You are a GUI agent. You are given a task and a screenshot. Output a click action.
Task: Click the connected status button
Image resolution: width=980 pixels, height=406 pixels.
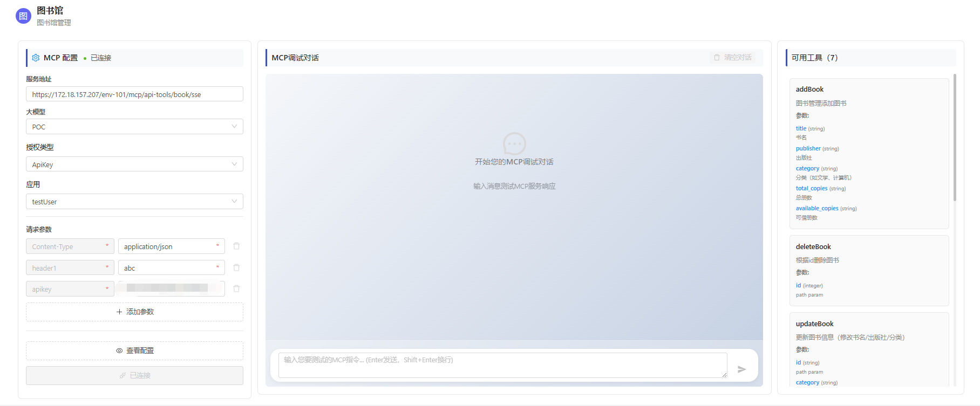coord(134,375)
